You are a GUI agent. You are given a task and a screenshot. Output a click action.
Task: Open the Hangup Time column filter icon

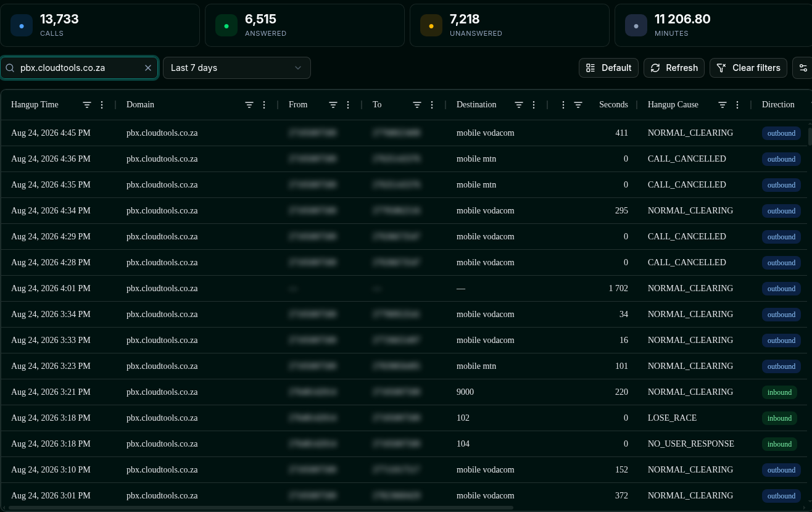[87, 105]
